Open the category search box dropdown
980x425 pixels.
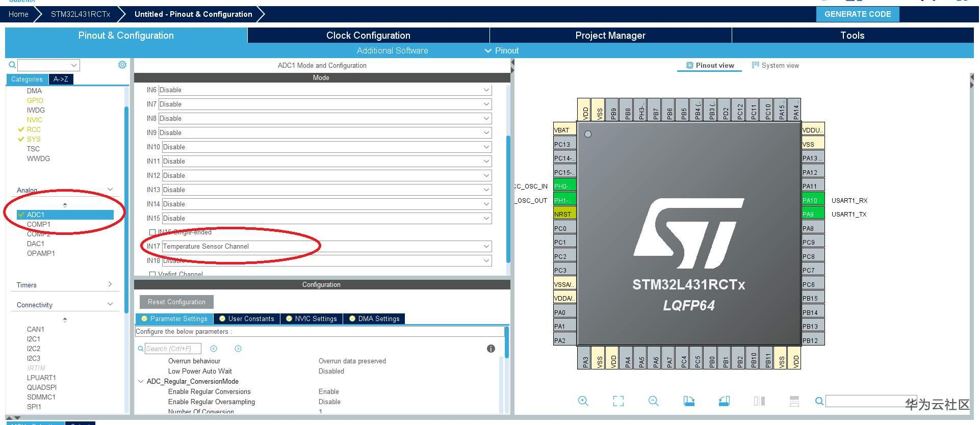(x=74, y=65)
